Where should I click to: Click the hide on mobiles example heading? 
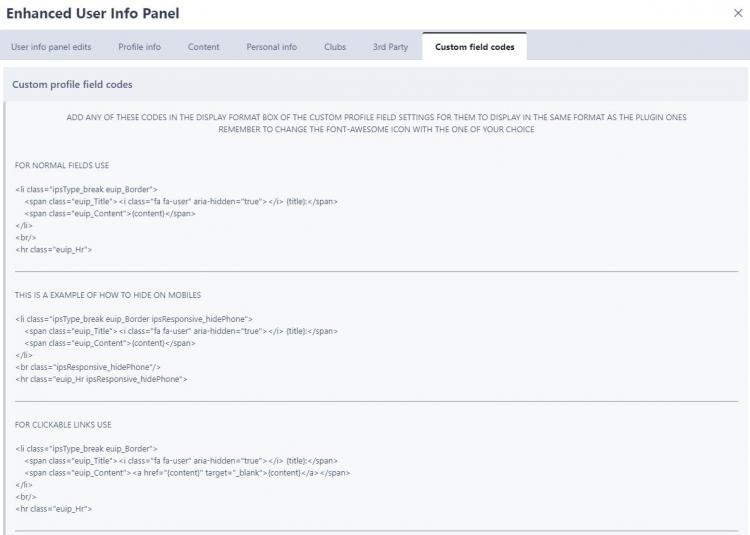pyautogui.click(x=108, y=295)
